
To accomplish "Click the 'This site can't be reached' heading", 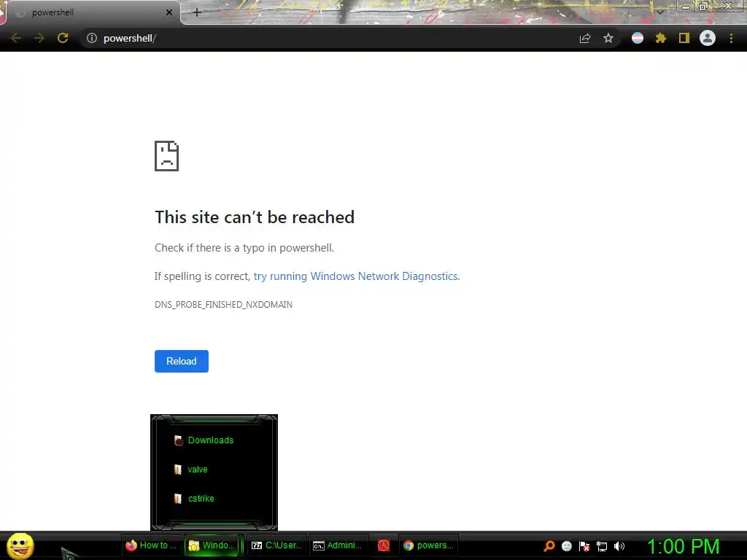I will [x=255, y=217].
